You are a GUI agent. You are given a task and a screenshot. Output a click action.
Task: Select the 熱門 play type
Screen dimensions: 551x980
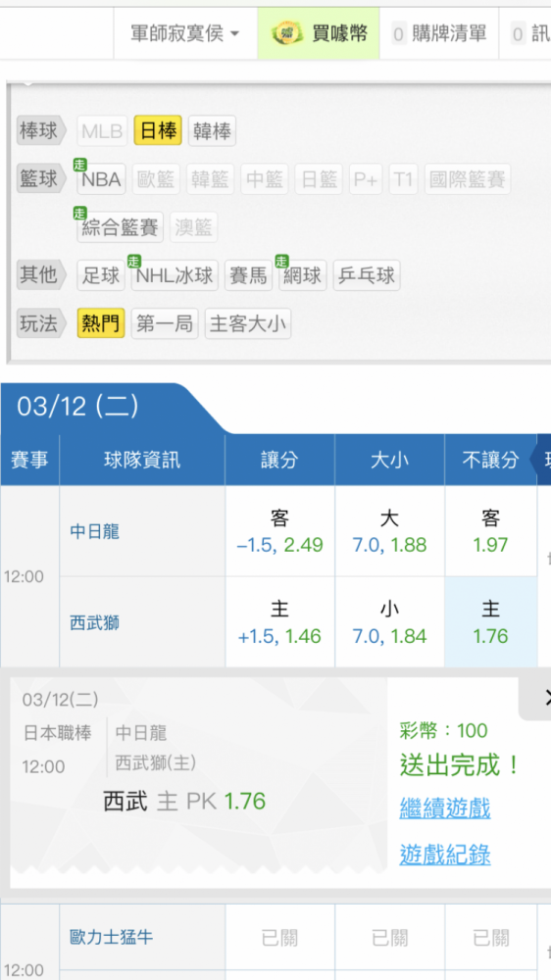point(101,323)
